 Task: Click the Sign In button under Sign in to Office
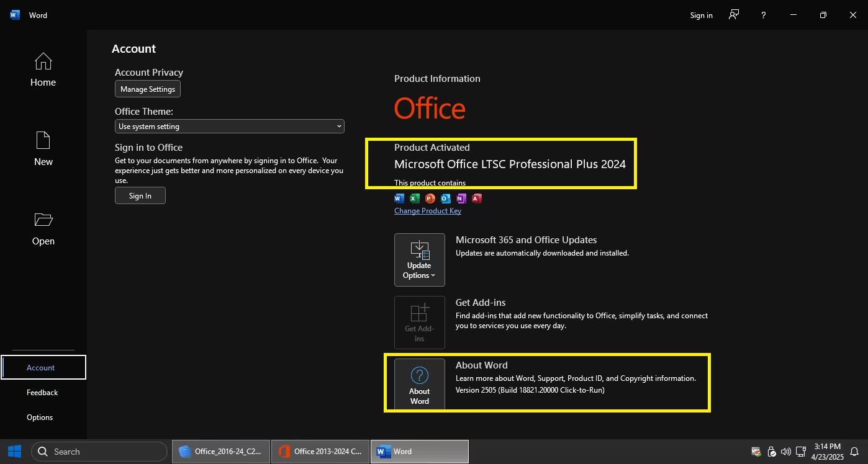[x=140, y=195]
